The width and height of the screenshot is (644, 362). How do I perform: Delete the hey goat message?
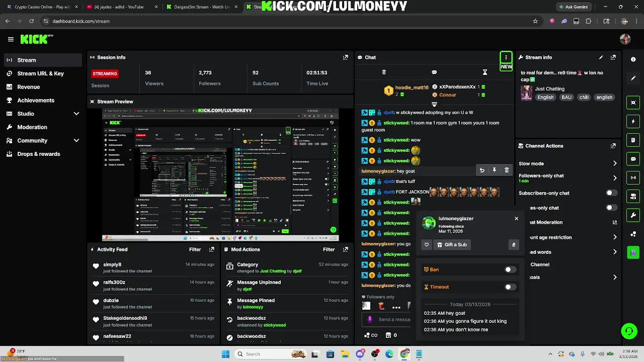point(507,170)
